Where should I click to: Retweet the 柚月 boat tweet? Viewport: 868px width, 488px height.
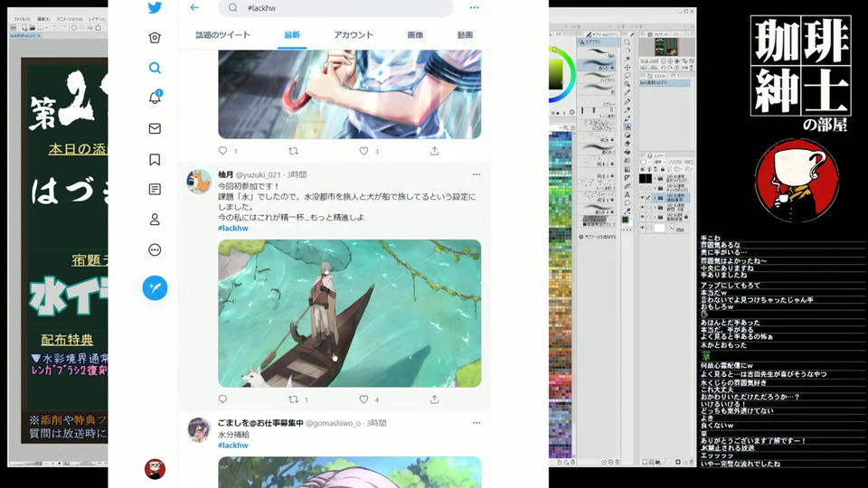pyautogui.click(x=293, y=399)
